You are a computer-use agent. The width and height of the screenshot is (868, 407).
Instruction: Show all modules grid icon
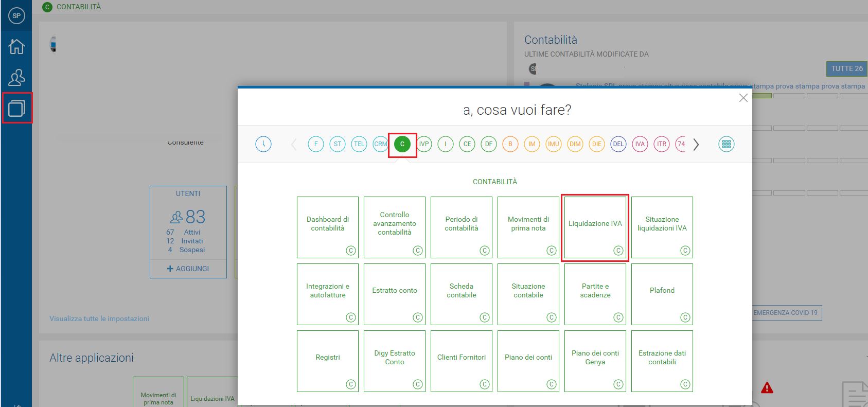pyautogui.click(x=727, y=144)
